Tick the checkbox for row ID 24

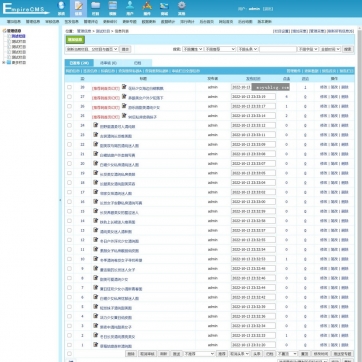point(69,125)
